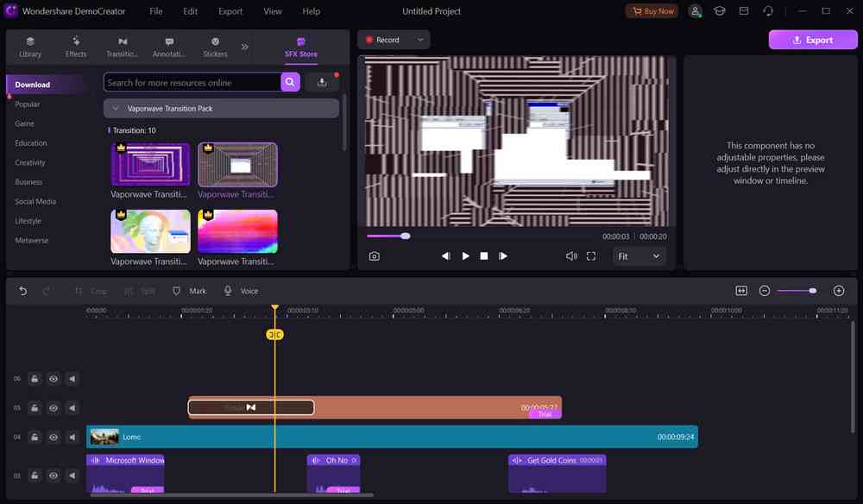863x504 pixels.
Task: Open the tutorial graduation cap icon
Action: click(720, 11)
